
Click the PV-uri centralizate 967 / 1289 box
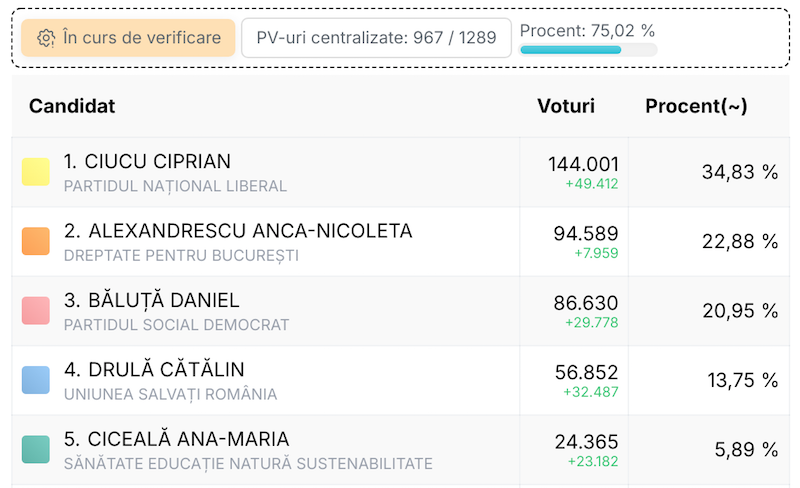coord(376,38)
